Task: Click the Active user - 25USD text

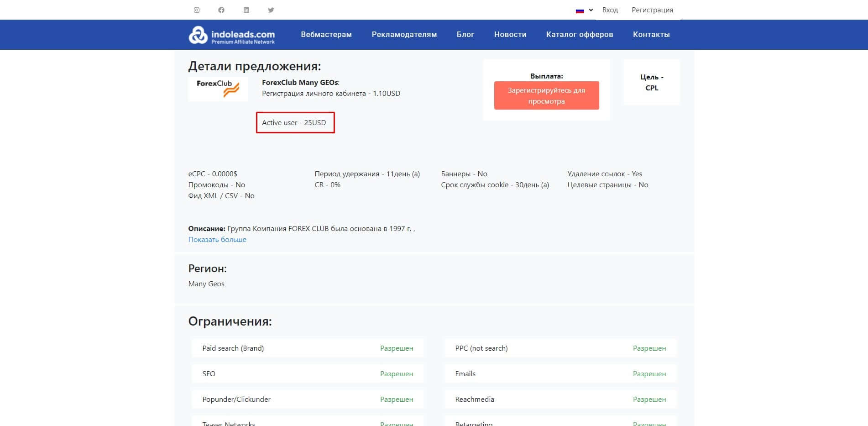Action: pos(294,123)
